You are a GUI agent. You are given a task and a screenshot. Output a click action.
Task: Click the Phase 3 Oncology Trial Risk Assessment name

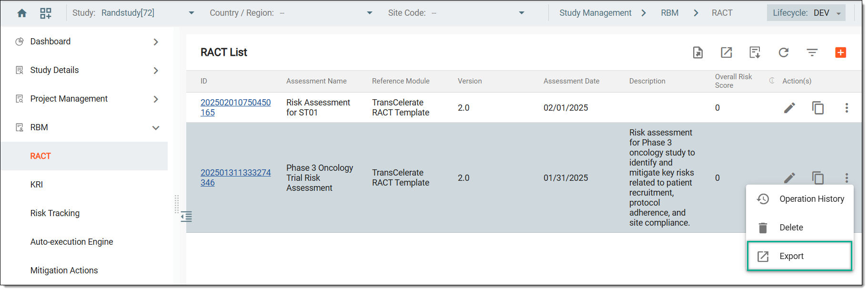(320, 178)
